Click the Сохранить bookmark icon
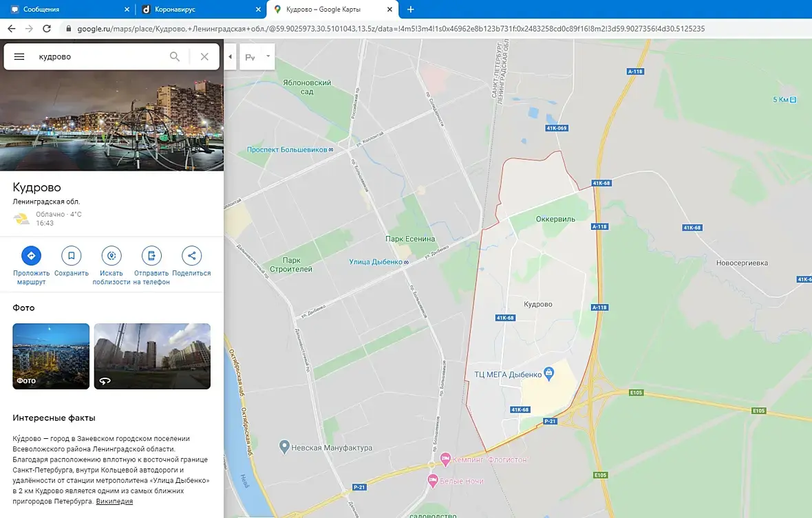 (x=72, y=255)
